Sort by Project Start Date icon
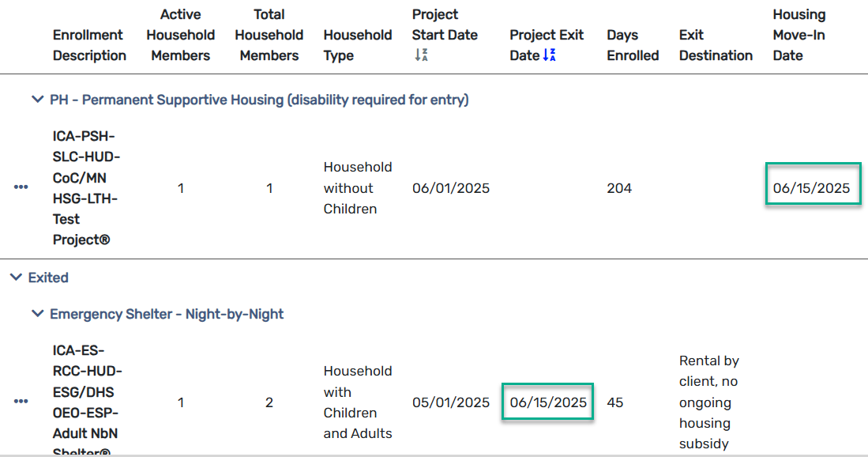868x457 pixels. pyautogui.click(x=421, y=55)
